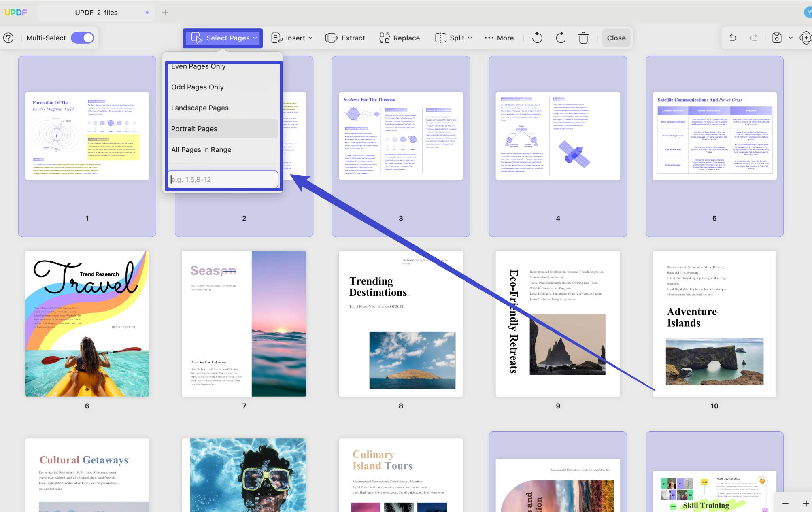
Task: Undo the last action
Action: click(733, 38)
